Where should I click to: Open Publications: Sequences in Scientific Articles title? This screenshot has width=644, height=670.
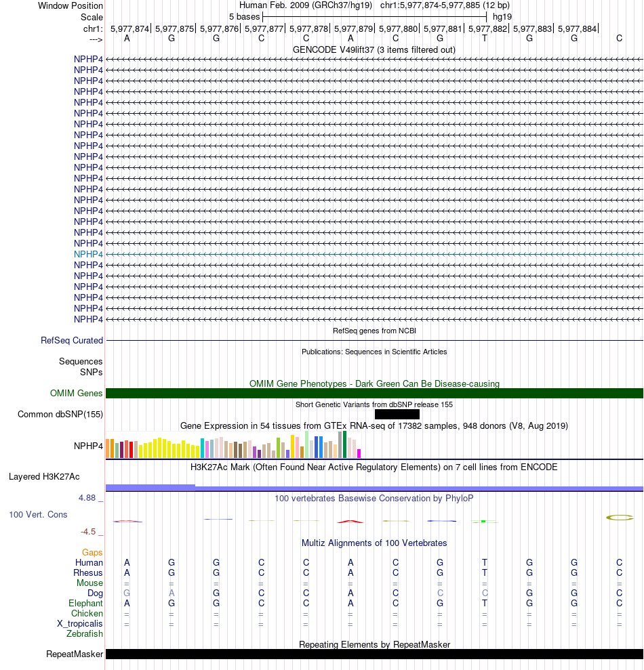click(x=374, y=352)
